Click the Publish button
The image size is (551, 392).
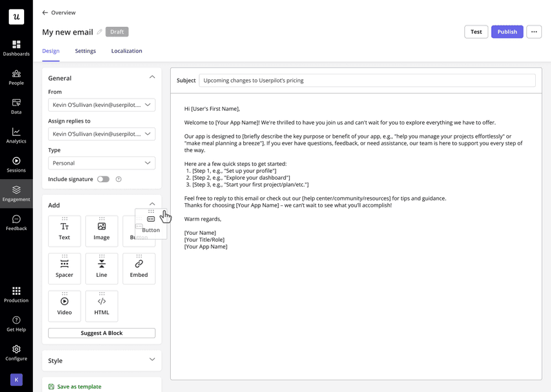click(x=507, y=32)
